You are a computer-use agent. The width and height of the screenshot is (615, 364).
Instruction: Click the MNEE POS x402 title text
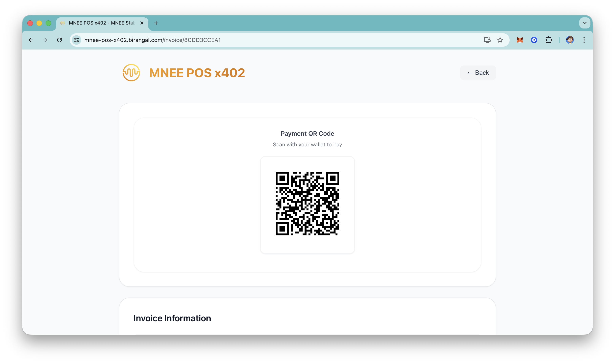pos(197,73)
